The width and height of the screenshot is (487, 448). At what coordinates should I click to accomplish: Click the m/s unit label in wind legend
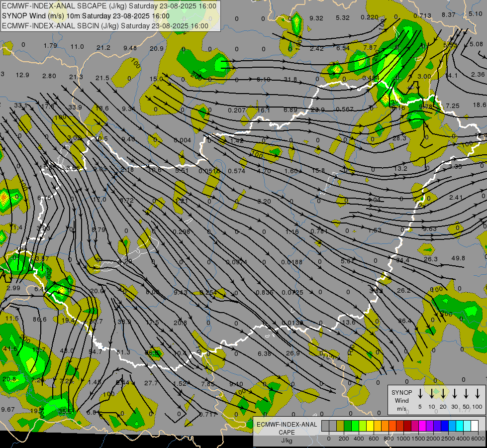(401, 409)
